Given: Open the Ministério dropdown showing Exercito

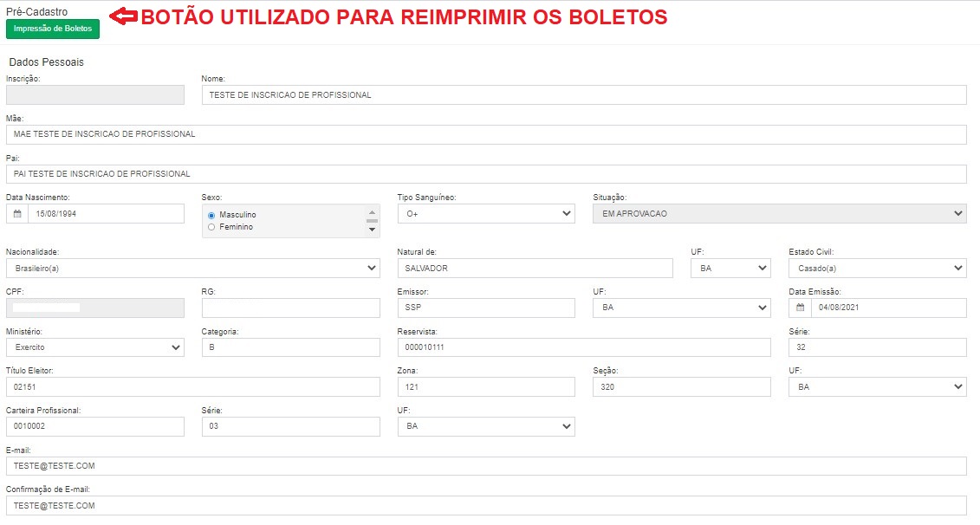Looking at the screenshot, I should 95,347.
